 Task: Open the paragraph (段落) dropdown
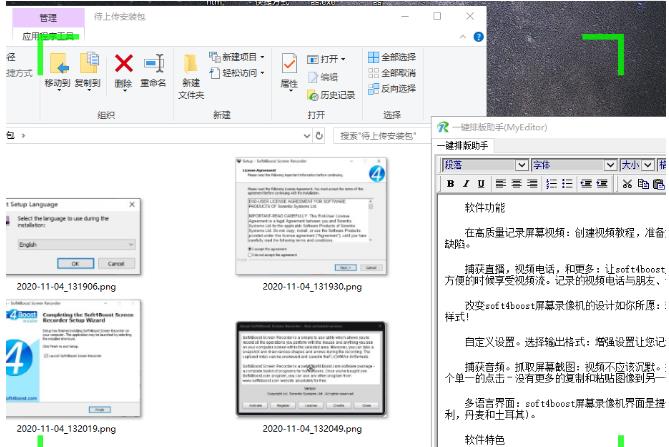(x=522, y=165)
